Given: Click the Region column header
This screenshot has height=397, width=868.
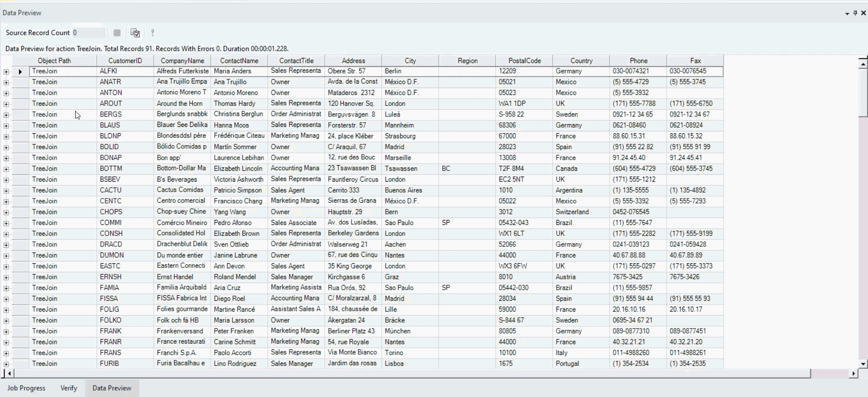Looking at the screenshot, I should [x=467, y=61].
